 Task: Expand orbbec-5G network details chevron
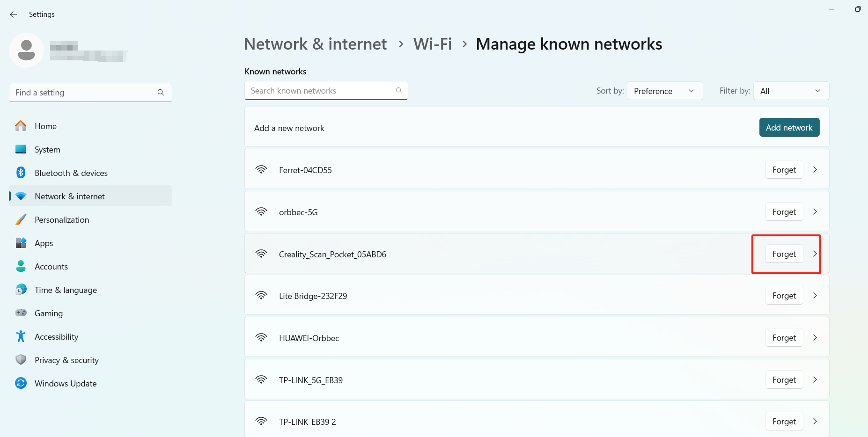(x=815, y=212)
